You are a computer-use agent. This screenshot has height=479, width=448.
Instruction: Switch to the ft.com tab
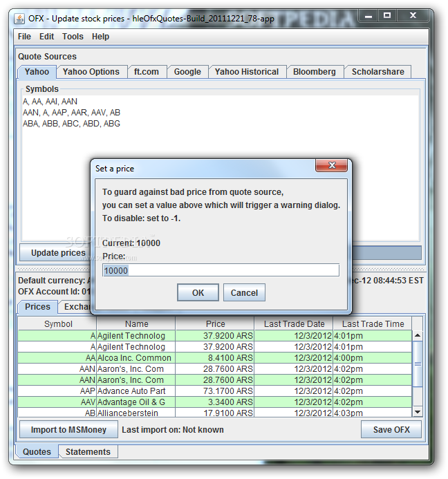click(147, 72)
